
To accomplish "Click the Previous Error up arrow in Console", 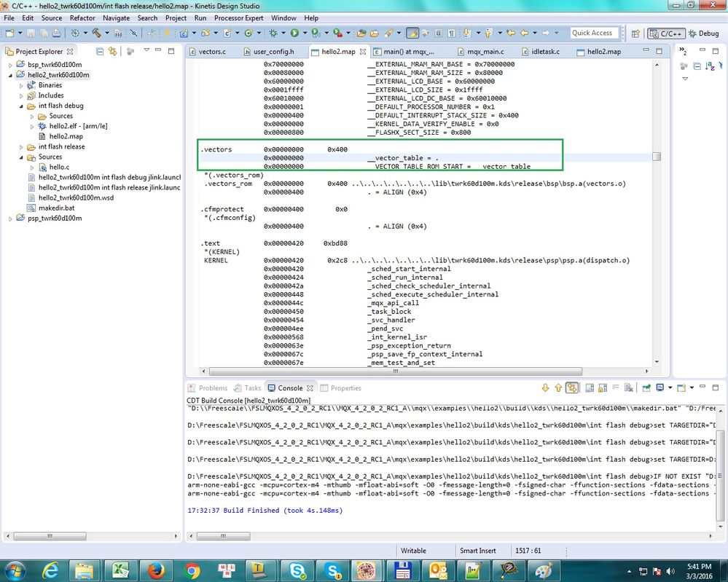I will point(558,388).
